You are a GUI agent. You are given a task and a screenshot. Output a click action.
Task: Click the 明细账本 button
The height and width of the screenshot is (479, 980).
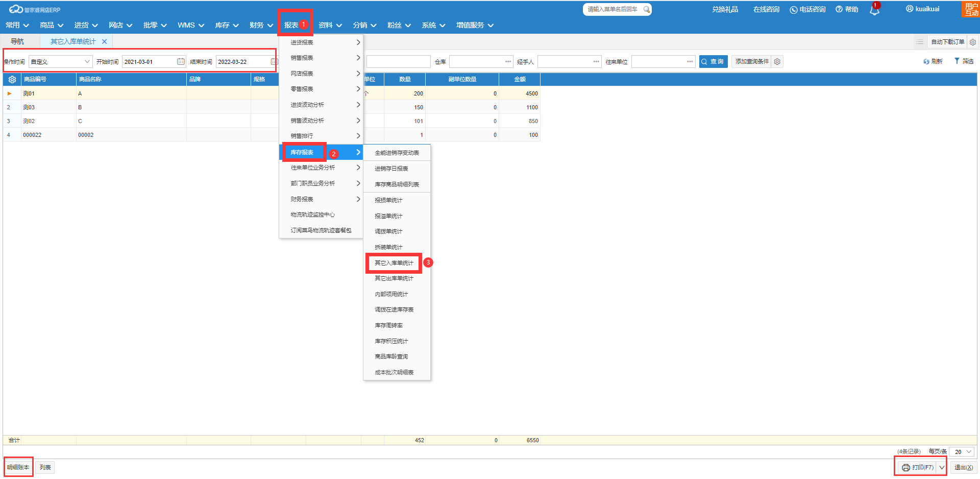tap(18, 468)
